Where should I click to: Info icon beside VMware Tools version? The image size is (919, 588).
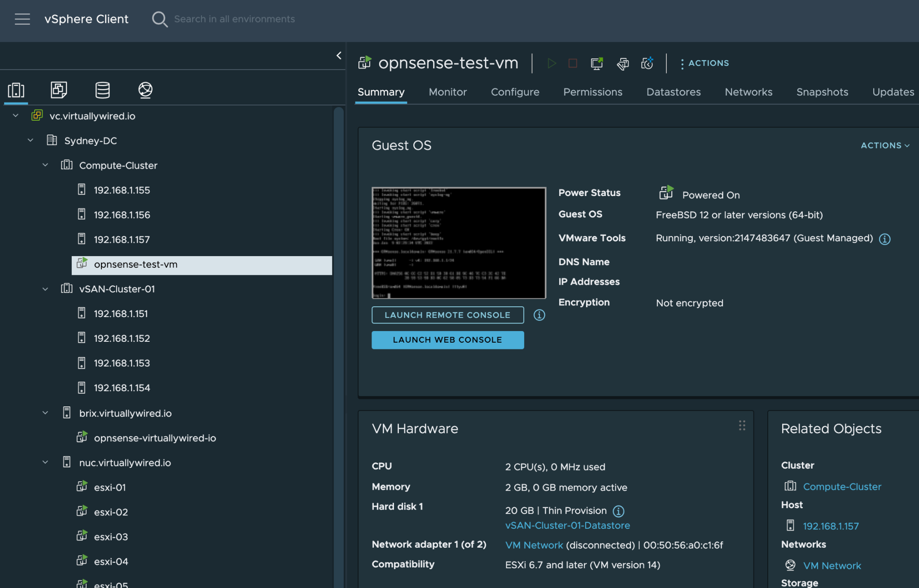pyautogui.click(x=884, y=239)
